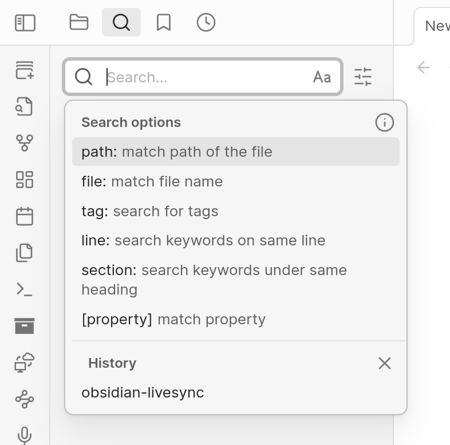This screenshot has height=445, width=450.
Task: Open the bookmarks panel icon
Action: 164,22
